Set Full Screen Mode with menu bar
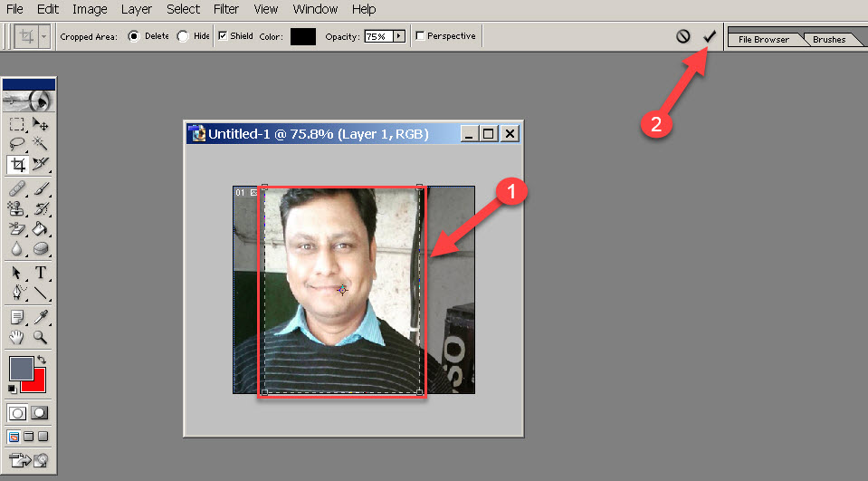Image resolution: width=868 pixels, height=481 pixels. pyautogui.click(x=28, y=437)
